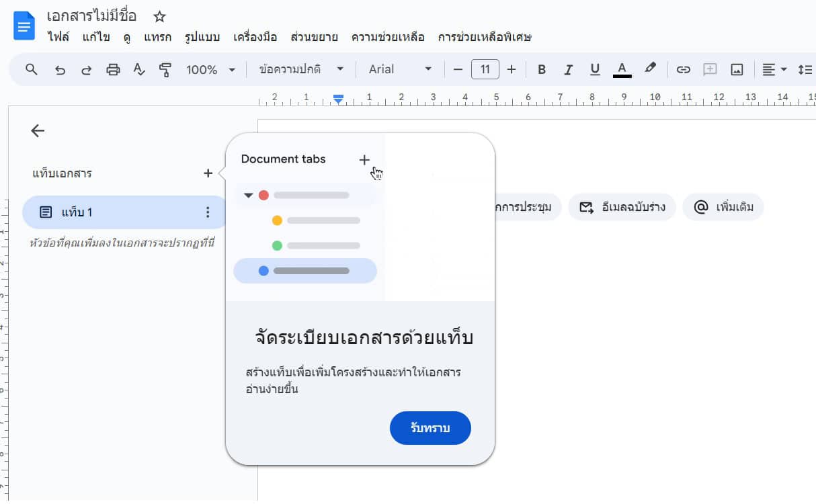The image size is (816, 504).
Task: Open the Arial font dropdown
Action: (399, 69)
